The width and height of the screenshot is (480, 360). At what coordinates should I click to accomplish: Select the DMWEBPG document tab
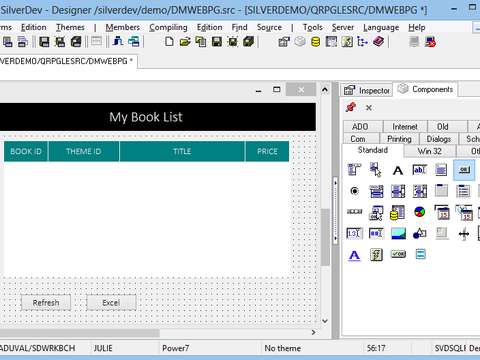coord(68,61)
